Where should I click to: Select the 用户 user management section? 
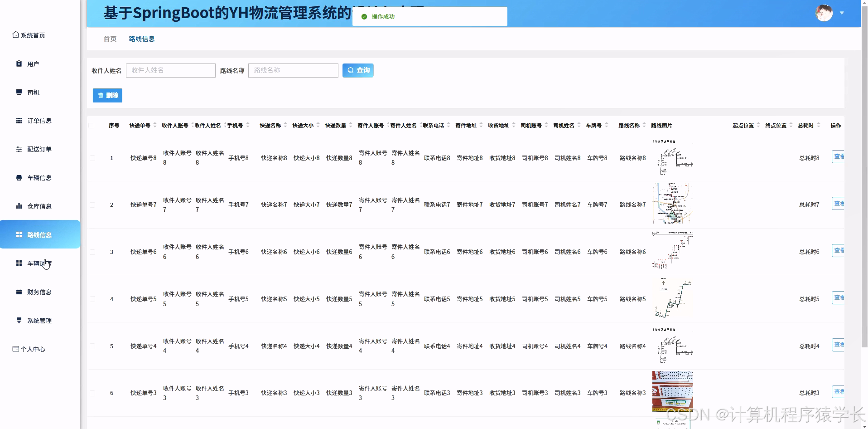coord(32,63)
